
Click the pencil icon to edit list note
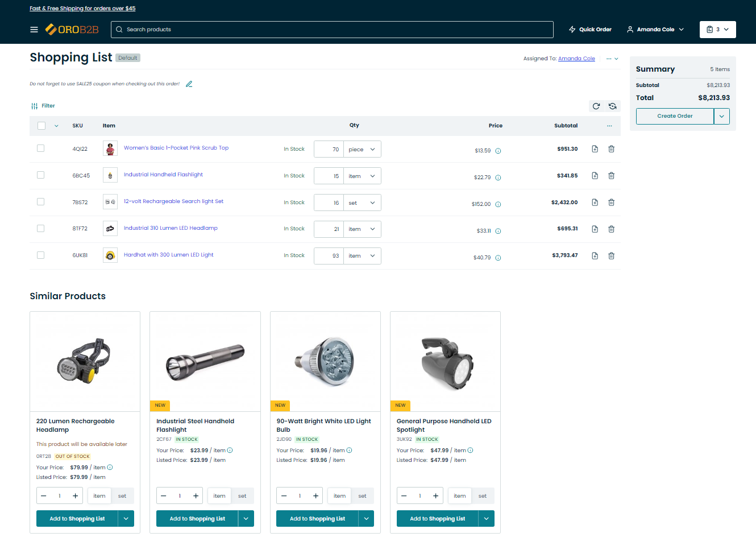click(189, 84)
